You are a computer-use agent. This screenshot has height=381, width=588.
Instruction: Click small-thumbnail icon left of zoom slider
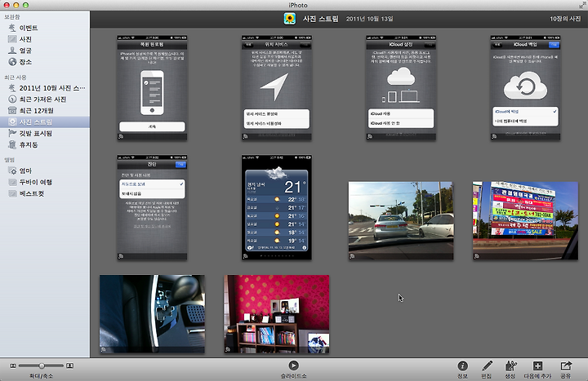[13, 365]
